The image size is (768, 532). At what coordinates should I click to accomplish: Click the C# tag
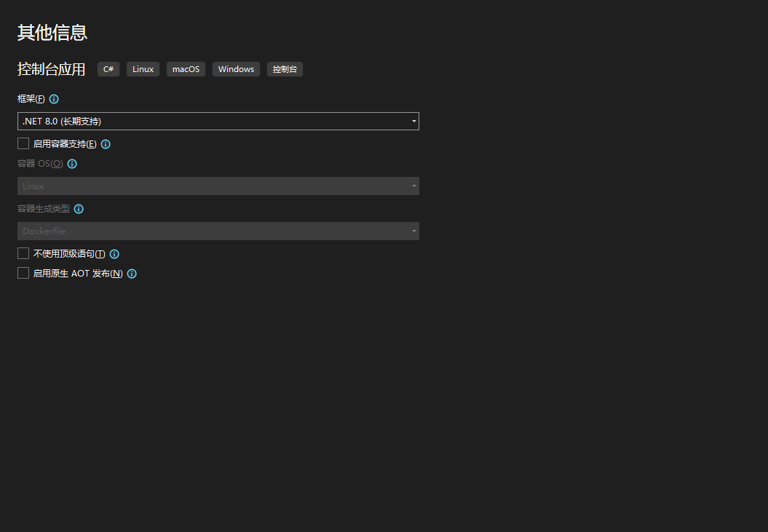tap(108, 69)
